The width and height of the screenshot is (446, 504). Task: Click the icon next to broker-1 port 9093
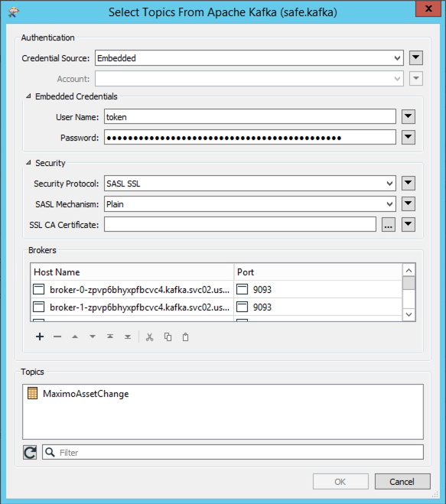[243, 307]
